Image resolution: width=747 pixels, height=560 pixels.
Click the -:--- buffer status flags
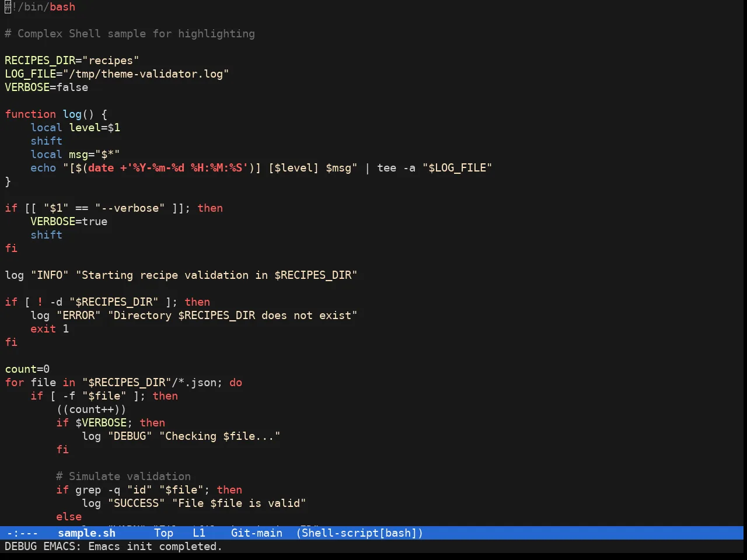click(22, 533)
